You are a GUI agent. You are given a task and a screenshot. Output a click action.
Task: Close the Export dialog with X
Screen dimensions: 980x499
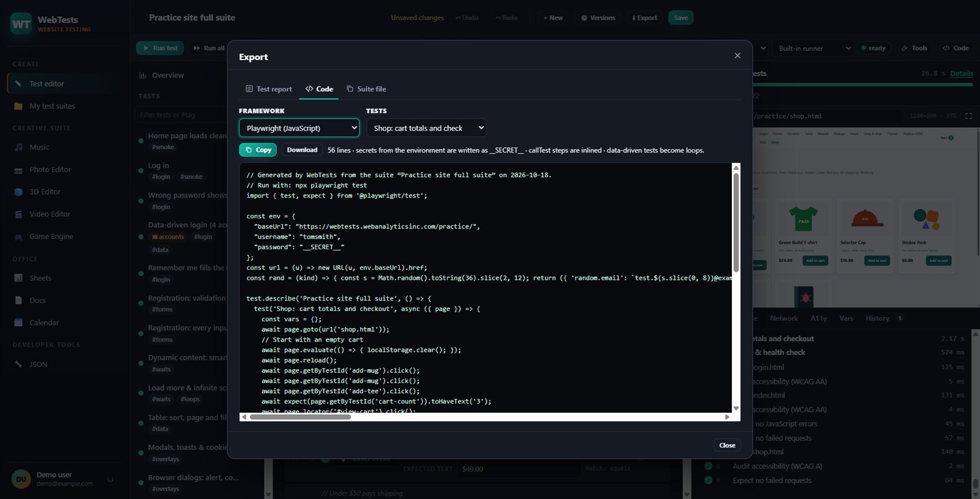737,56
